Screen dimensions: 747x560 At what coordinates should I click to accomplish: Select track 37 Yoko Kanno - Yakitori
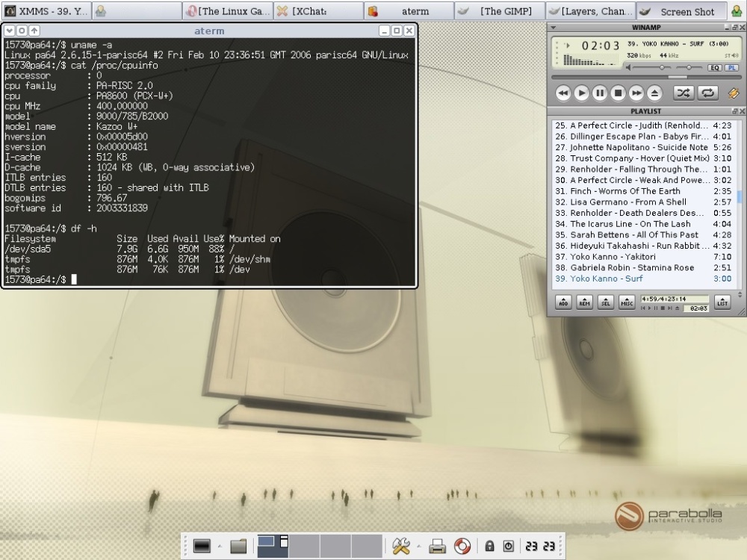pos(643,257)
